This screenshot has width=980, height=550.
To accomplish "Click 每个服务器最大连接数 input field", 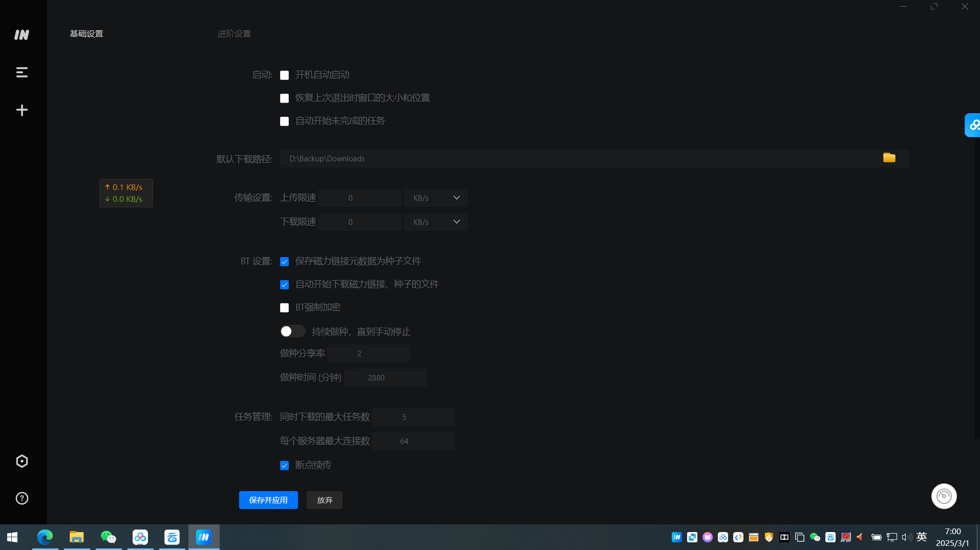I will click(413, 441).
